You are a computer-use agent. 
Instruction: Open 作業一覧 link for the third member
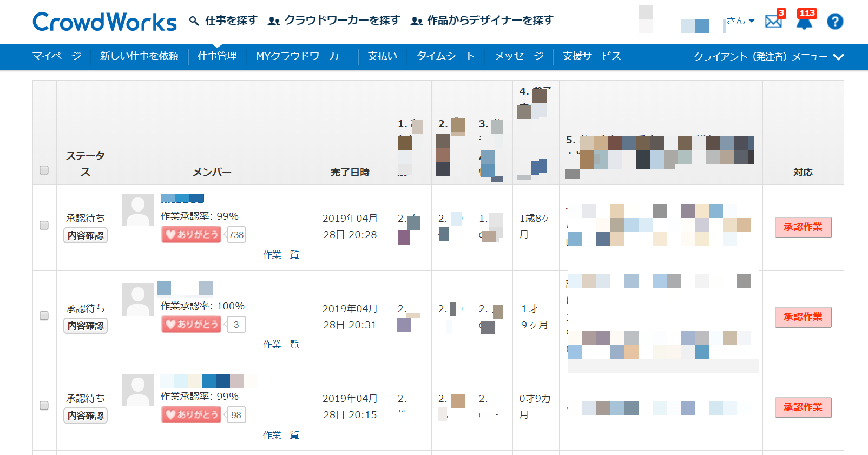[281, 435]
